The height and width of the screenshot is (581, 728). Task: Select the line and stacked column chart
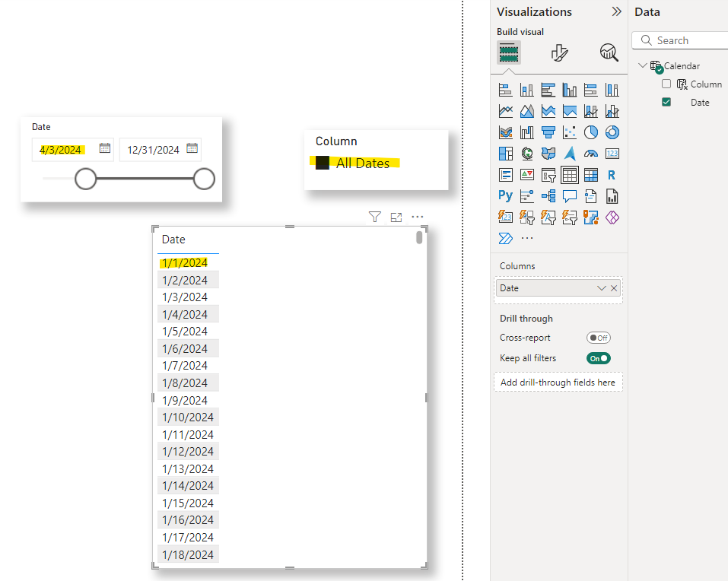point(590,111)
